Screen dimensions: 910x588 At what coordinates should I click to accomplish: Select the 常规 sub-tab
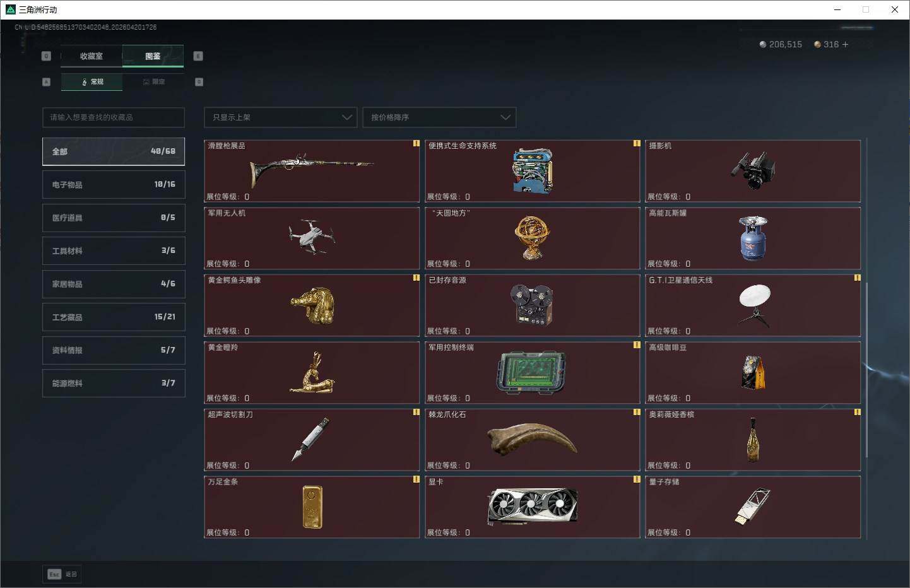(92, 82)
